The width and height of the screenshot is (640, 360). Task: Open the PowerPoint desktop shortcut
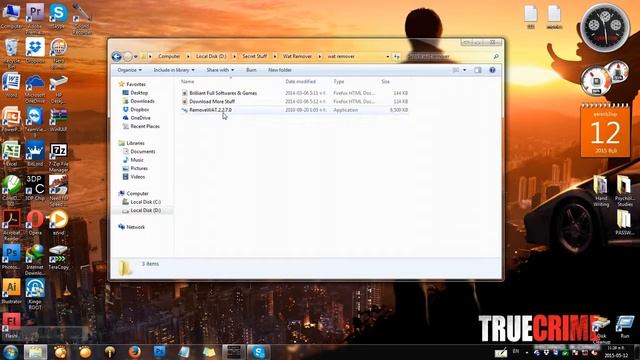click(x=11, y=119)
